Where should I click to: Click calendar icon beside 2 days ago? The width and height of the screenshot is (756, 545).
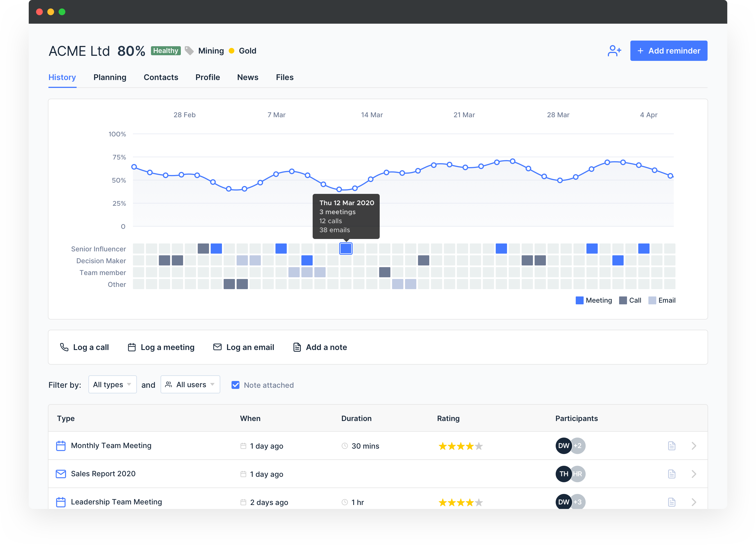(x=243, y=502)
